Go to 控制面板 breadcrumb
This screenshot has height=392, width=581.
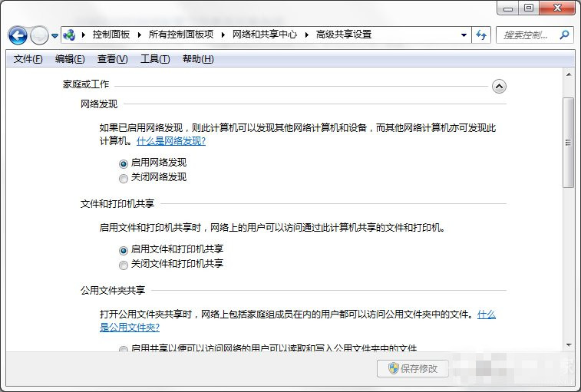[x=111, y=35]
